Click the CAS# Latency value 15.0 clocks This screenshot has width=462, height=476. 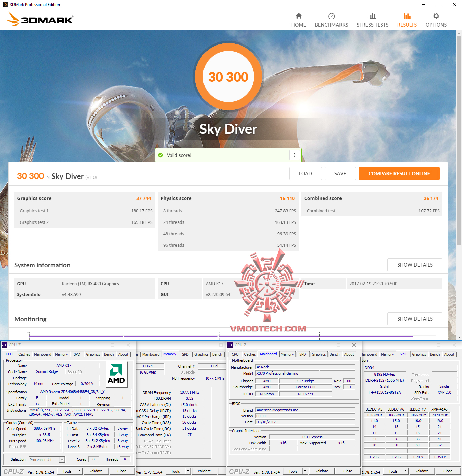tap(189, 405)
